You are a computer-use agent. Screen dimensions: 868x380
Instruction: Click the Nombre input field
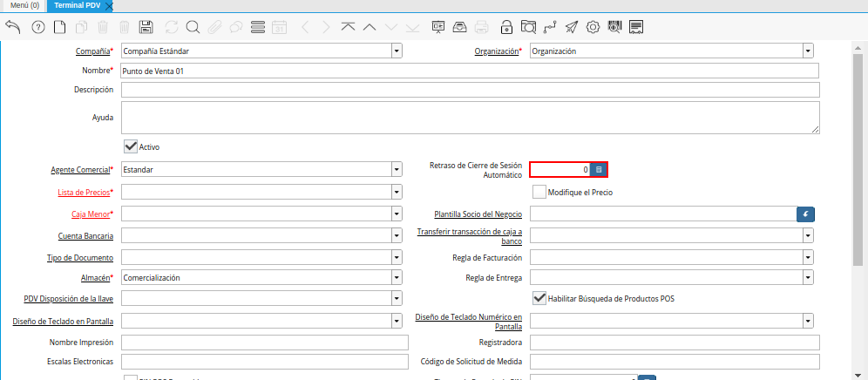(x=470, y=71)
